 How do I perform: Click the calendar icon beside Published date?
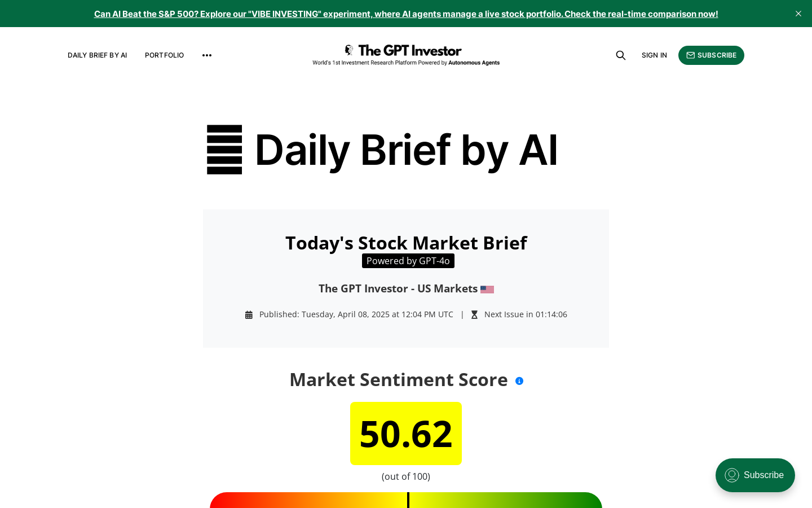pos(249,315)
